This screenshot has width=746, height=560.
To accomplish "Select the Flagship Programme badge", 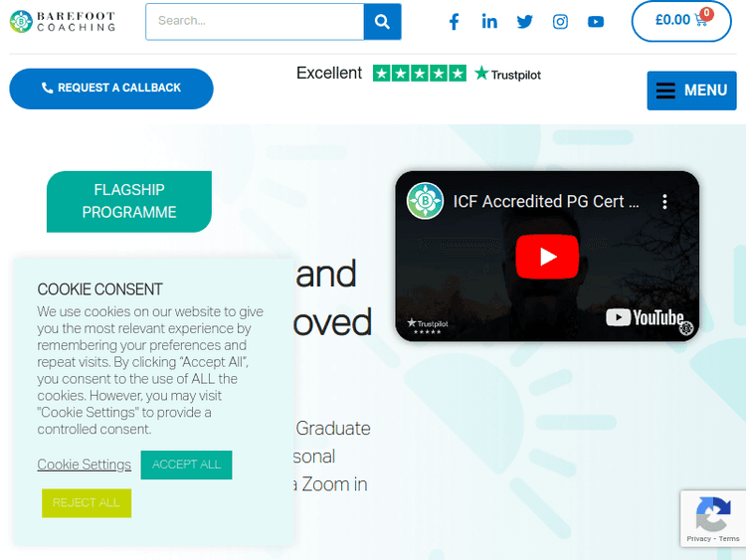I will [129, 201].
